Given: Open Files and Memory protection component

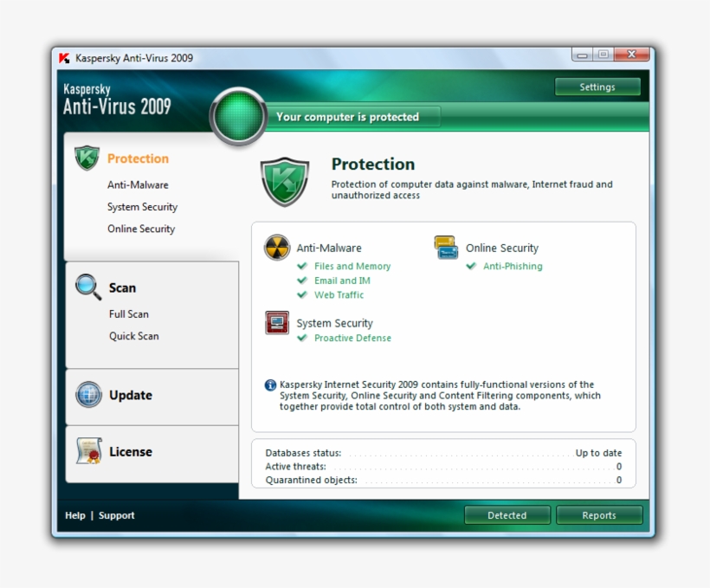Looking at the screenshot, I should (x=352, y=267).
